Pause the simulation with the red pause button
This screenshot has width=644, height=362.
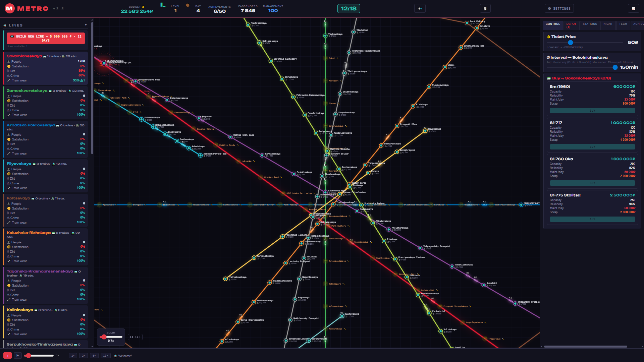pyautogui.click(x=7, y=355)
